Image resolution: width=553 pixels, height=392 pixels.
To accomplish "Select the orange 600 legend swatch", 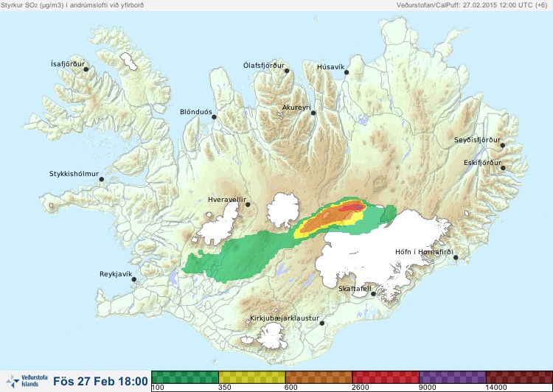I will click(319, 377).
